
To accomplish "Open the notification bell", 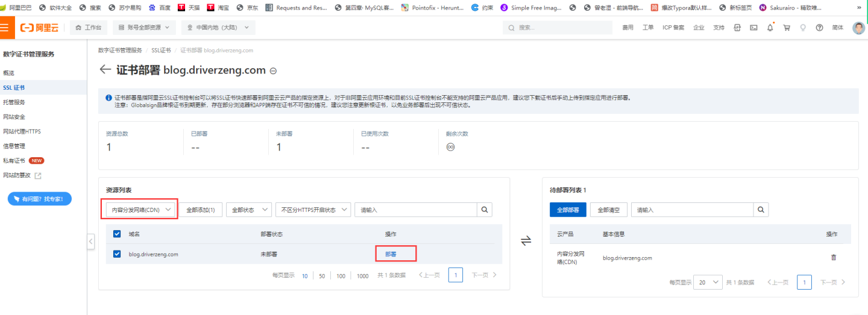I will [770, 28].
